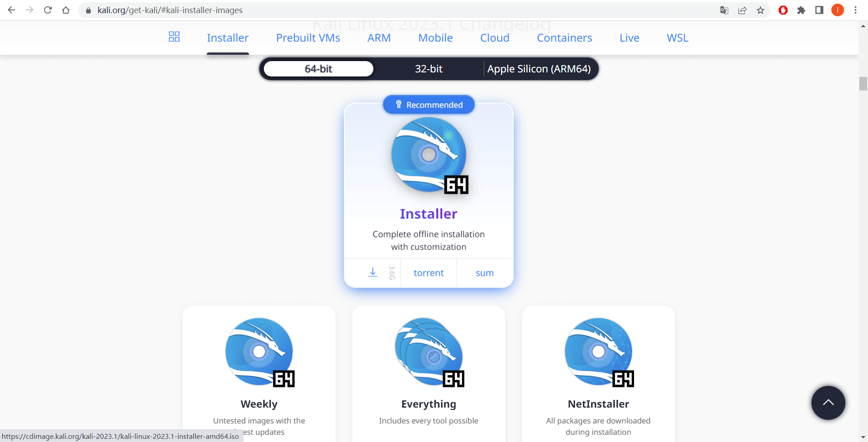Click the scrollbar up arrow

tap(863, 26)
